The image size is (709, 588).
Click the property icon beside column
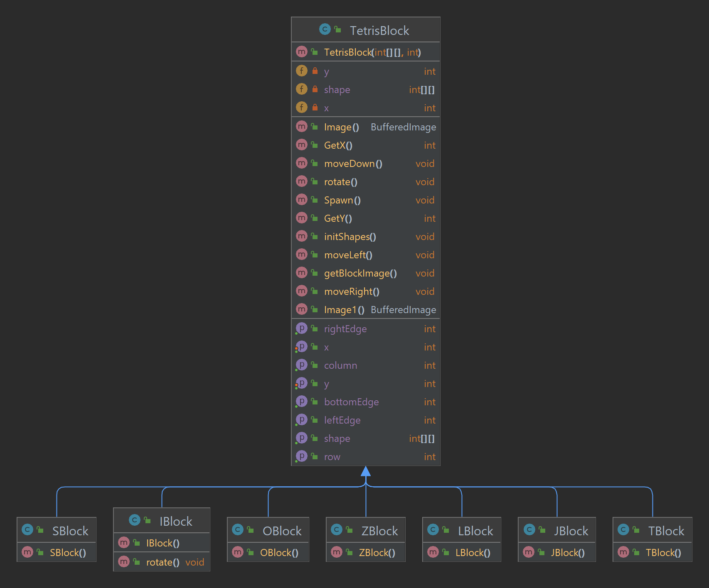tap(302, 365)
